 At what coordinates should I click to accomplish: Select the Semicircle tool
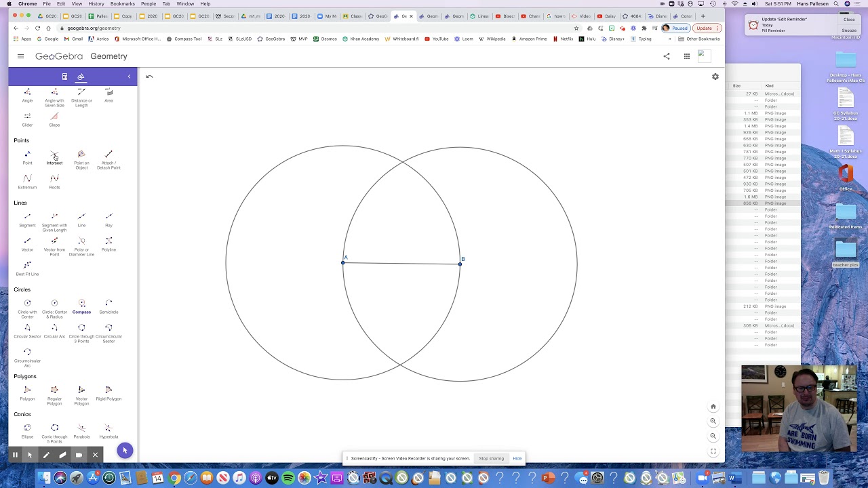point(108,307)
